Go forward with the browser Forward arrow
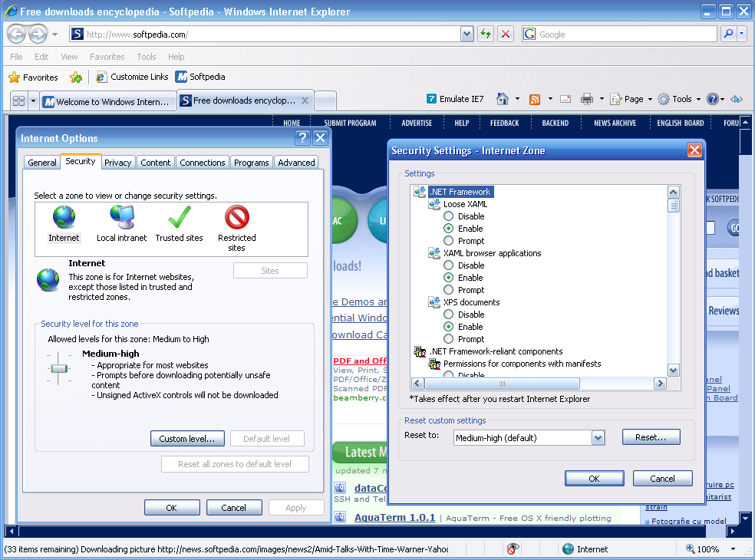This screenshot has width=755, height=560. (x=38, y=35)
